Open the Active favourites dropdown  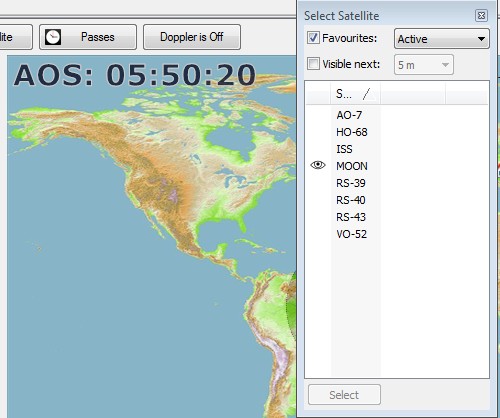(442, 39)
